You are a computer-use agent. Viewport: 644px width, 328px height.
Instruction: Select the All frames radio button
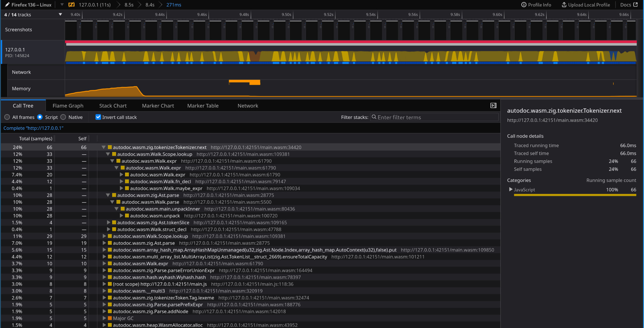7,117
